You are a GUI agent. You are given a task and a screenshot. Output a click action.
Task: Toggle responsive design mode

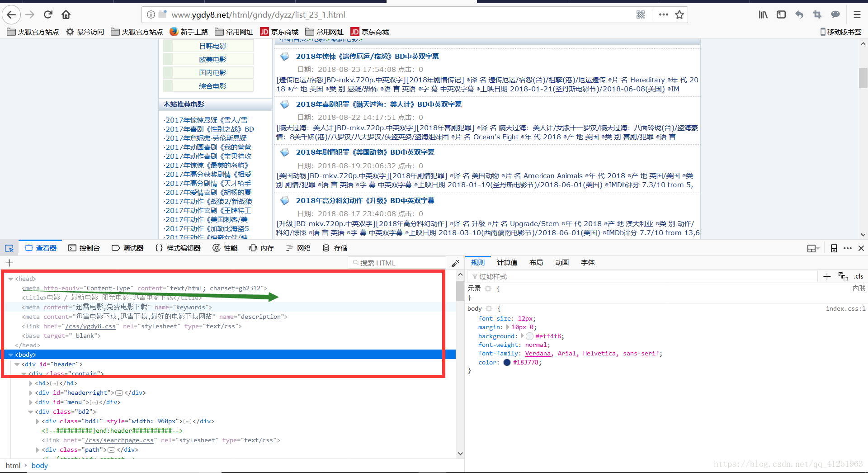tap(834, 248)
